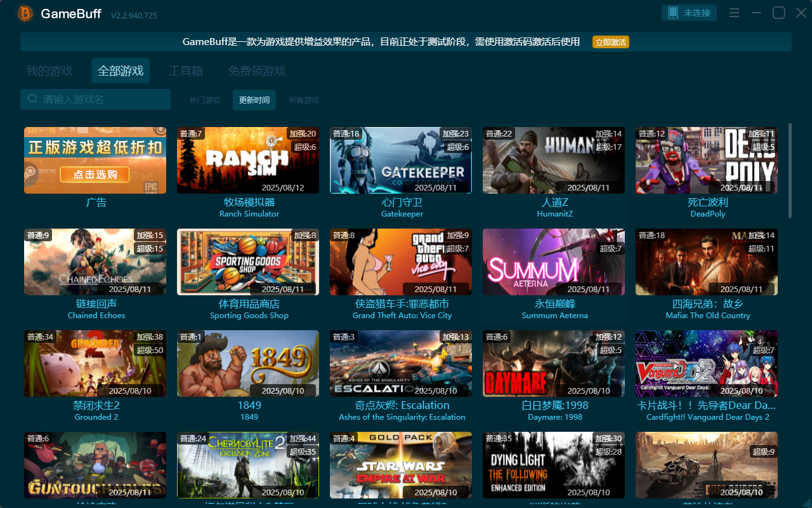This screenshot has height=508, width=812.
Task: Filter by 热门游戏
Action: point(205,100)
